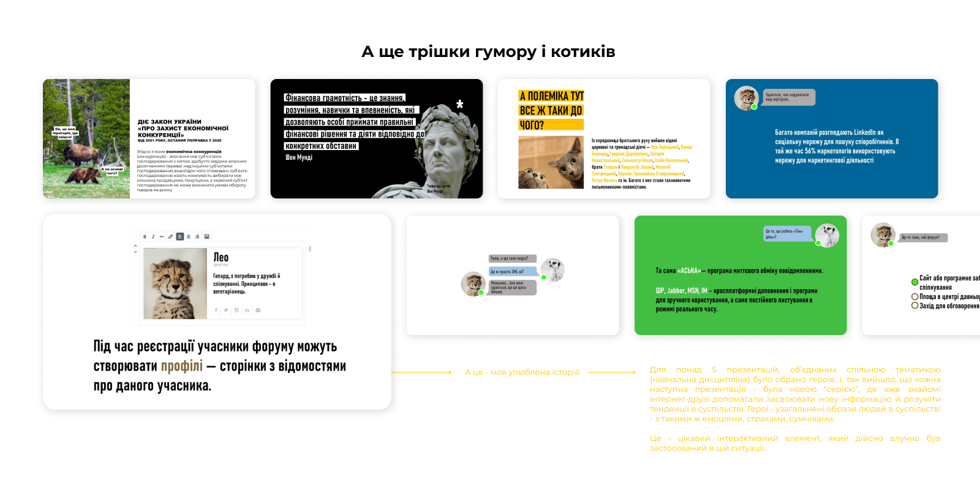Toggle bold in the profile editor toolbar
This screenshot has height=490, width=980.
[145, 236]
